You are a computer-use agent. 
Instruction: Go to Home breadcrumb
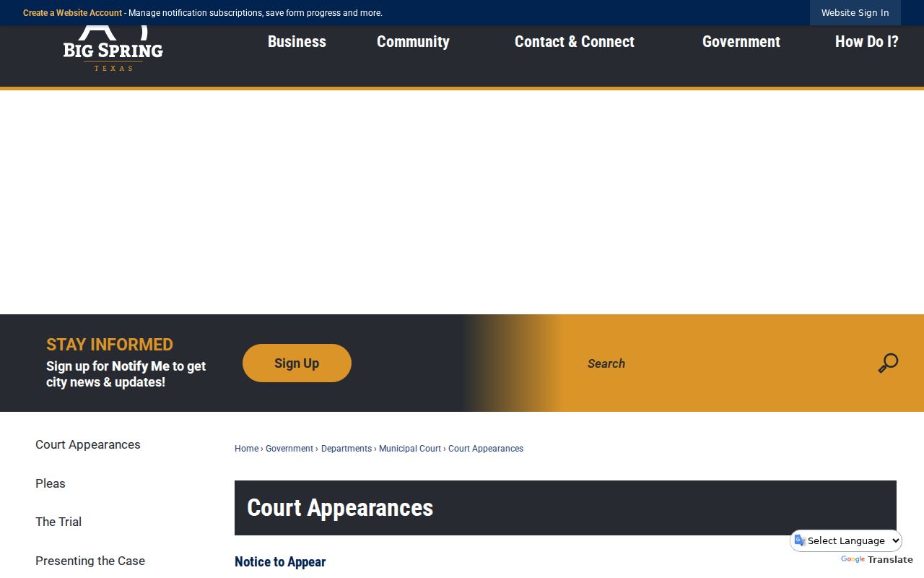(246, 449)
